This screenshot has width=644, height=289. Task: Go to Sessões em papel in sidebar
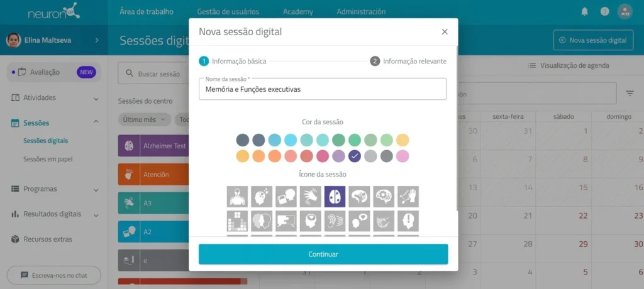(48, 160)
